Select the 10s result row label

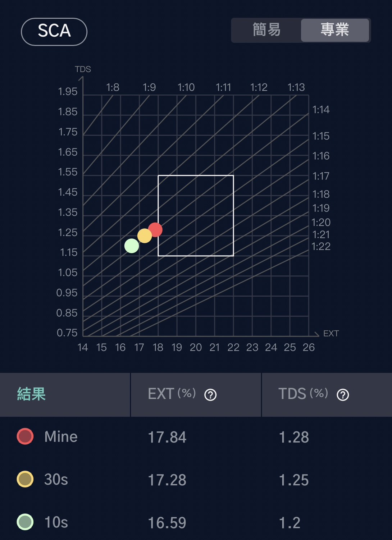[x=56, y=522]
